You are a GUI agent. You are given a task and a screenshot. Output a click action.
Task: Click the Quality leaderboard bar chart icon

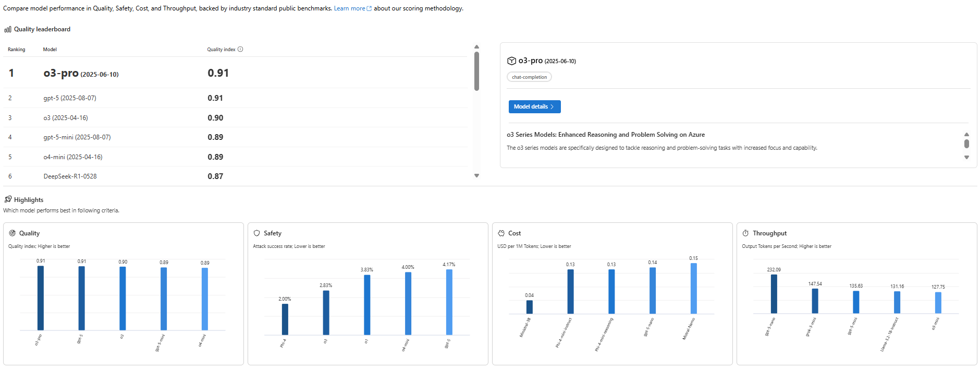point(8,29)
